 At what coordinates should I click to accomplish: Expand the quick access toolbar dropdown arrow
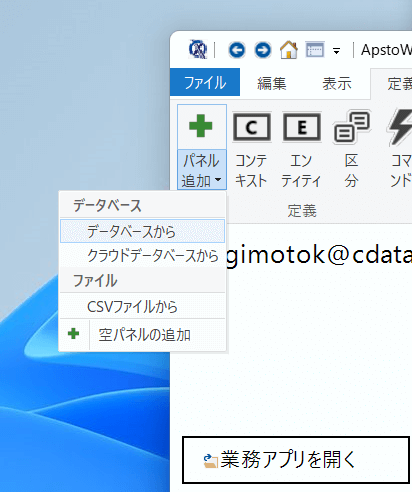336,51
